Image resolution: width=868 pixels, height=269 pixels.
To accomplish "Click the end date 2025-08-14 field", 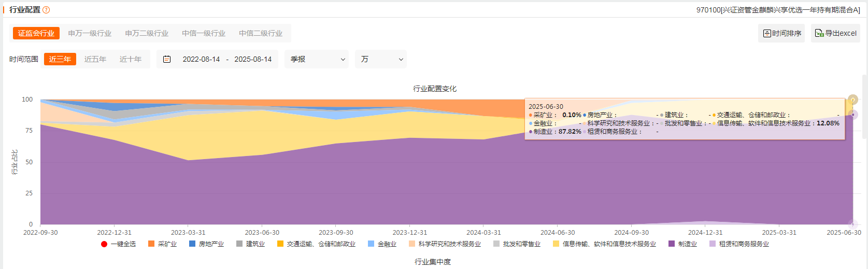I will tap(253, 59).
